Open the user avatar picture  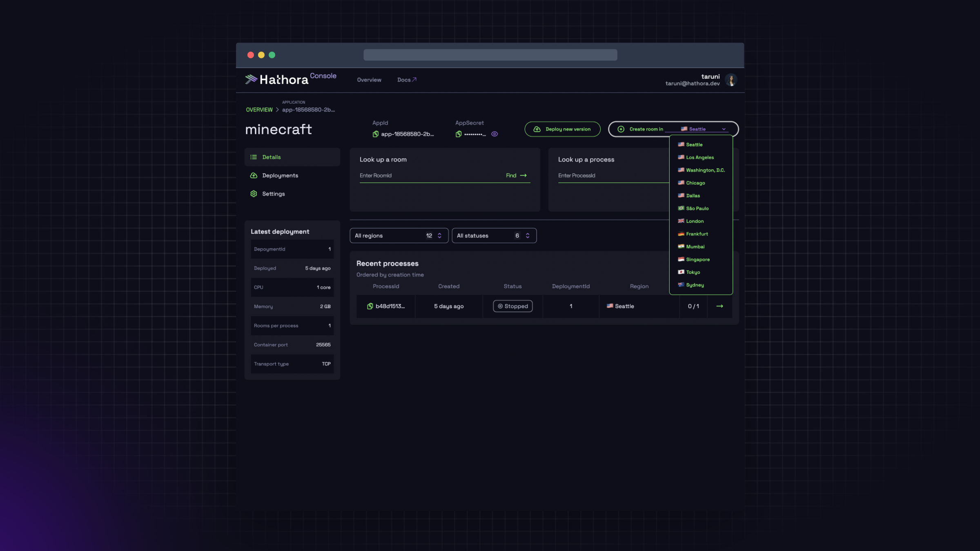731,80
